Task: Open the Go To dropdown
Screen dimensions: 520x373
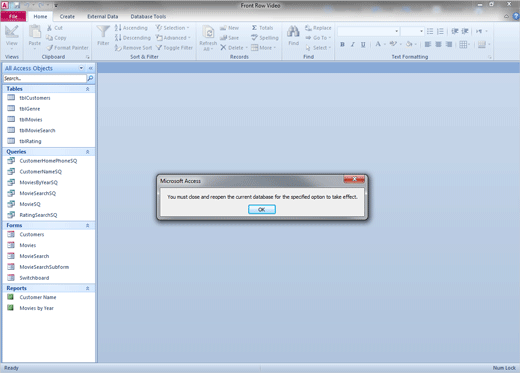Action: [x=318, y=38]
